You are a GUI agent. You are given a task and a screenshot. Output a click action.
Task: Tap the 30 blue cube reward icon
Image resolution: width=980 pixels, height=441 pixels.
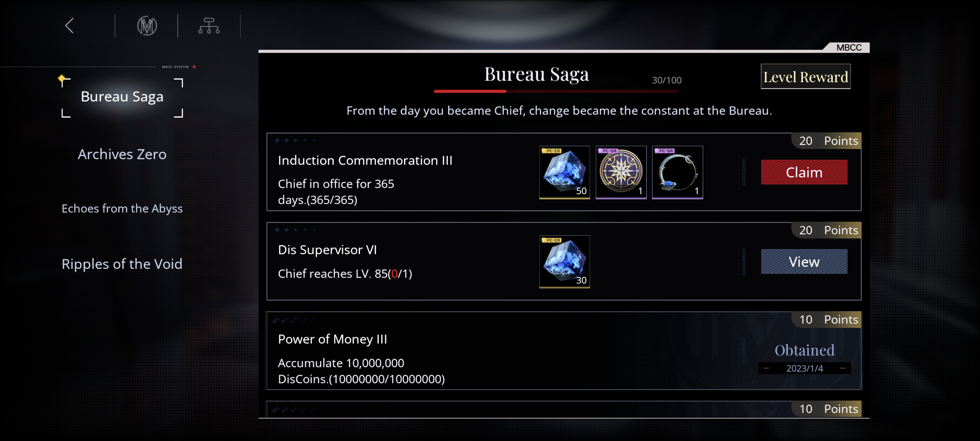[x=564, y=261]
